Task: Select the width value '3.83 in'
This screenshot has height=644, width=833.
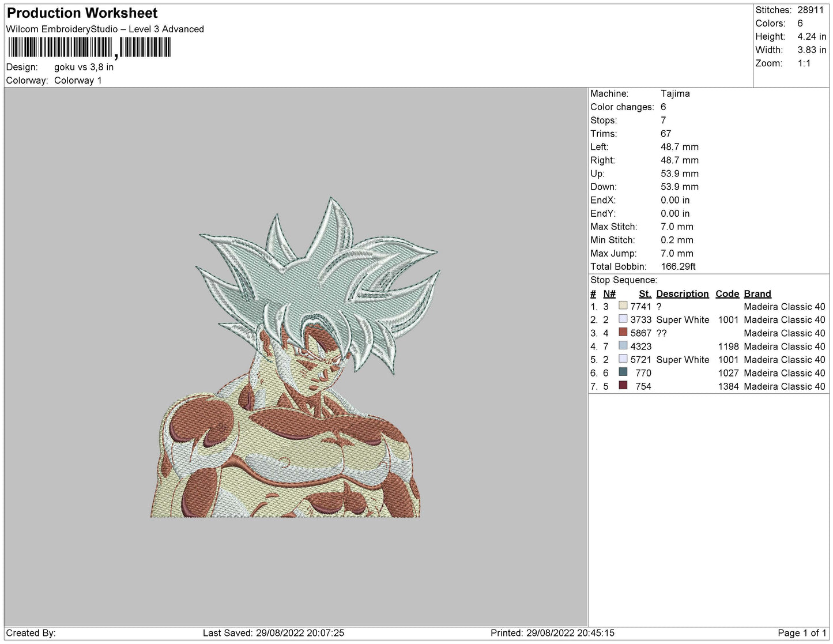Action: [812, 50]
